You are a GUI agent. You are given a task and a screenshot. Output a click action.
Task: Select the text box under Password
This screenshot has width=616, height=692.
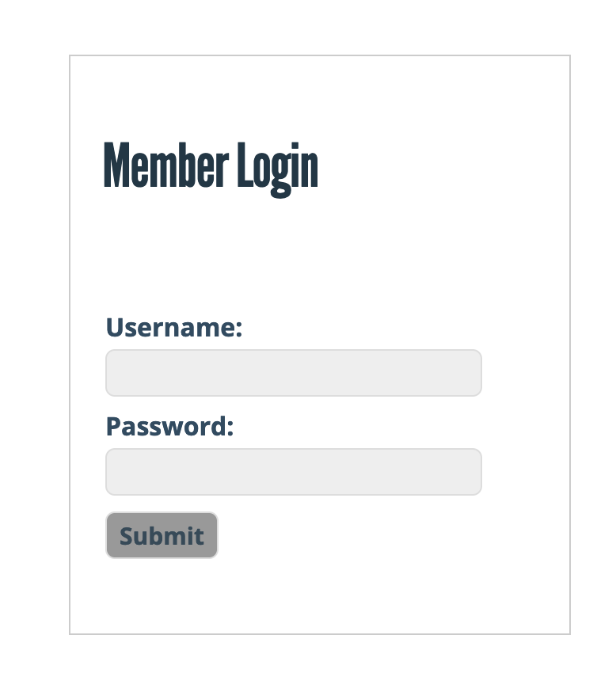pyautogui.click(x=293, y=472)
